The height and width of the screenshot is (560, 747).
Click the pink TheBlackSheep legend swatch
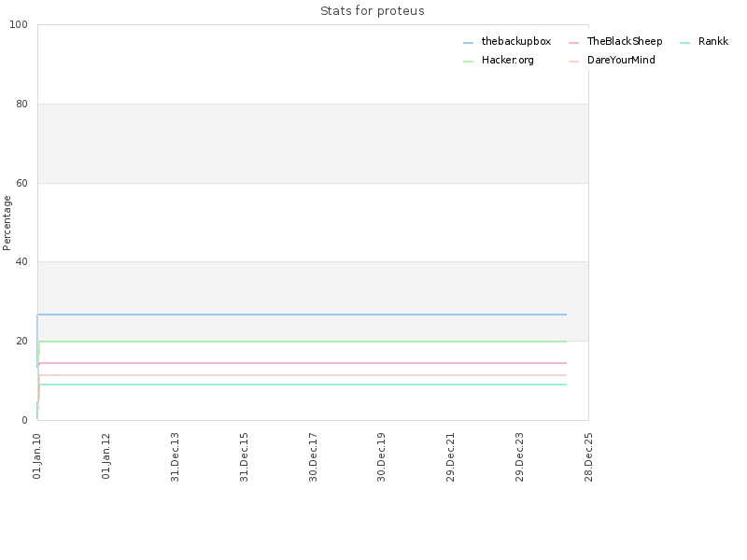click(x=573, y=43)
